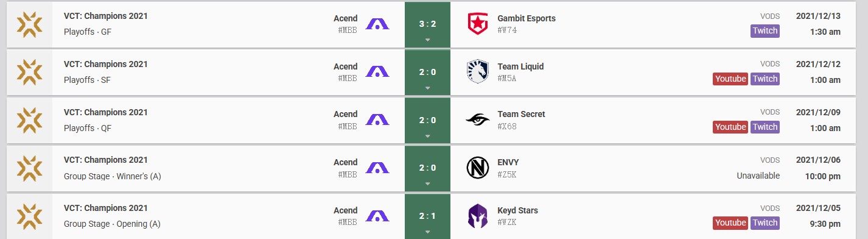Expand the Keyd Stars 2 : 1 match details
This screenshot has height=239, width=868.
coord(427,232)
